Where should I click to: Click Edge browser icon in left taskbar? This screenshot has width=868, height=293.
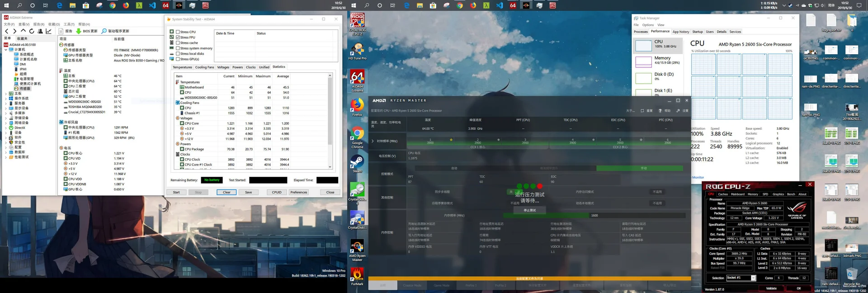(59, 5)
